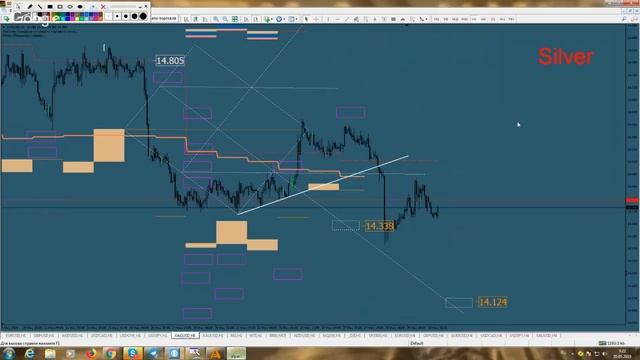
Task: Switch to M15 timeframe
Action: pos(455,19)
